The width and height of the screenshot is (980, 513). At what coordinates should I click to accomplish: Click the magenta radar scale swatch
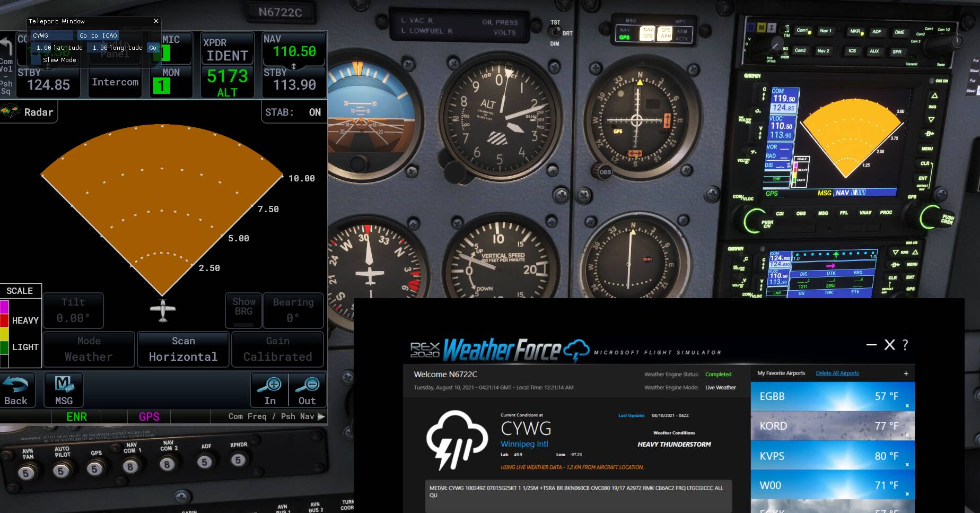coord(4,307)
